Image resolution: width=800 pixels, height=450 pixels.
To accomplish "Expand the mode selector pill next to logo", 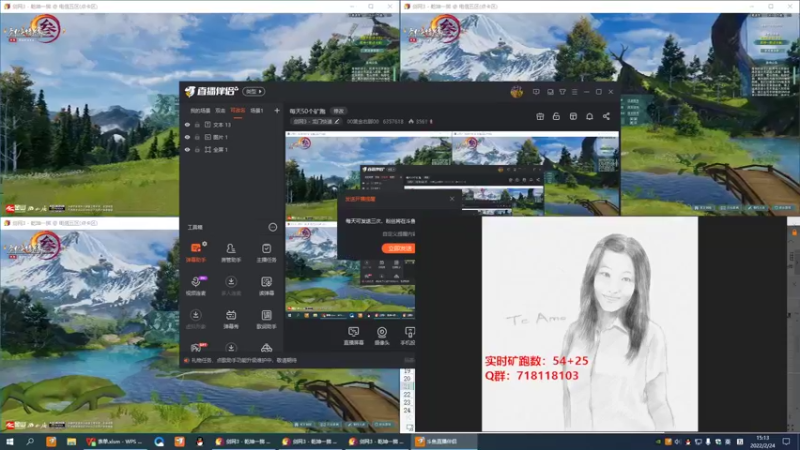I will pyautogui.click(x=254, y=91).
